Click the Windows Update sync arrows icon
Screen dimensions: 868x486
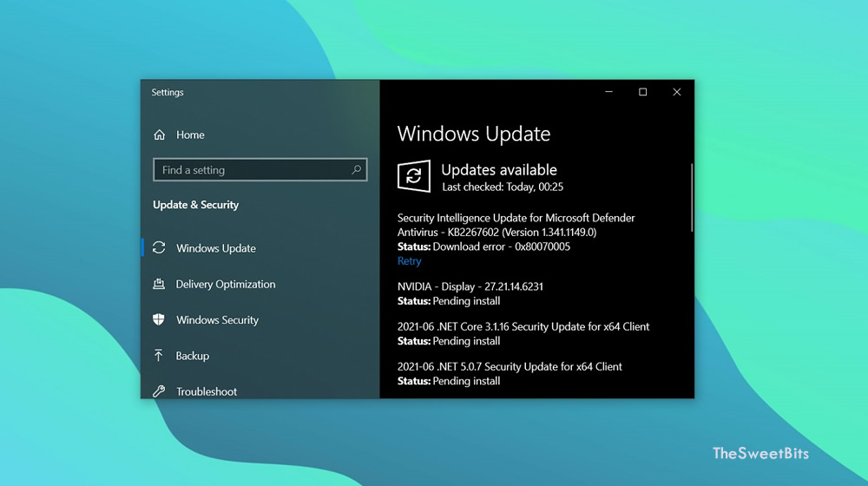coord(159,247)
